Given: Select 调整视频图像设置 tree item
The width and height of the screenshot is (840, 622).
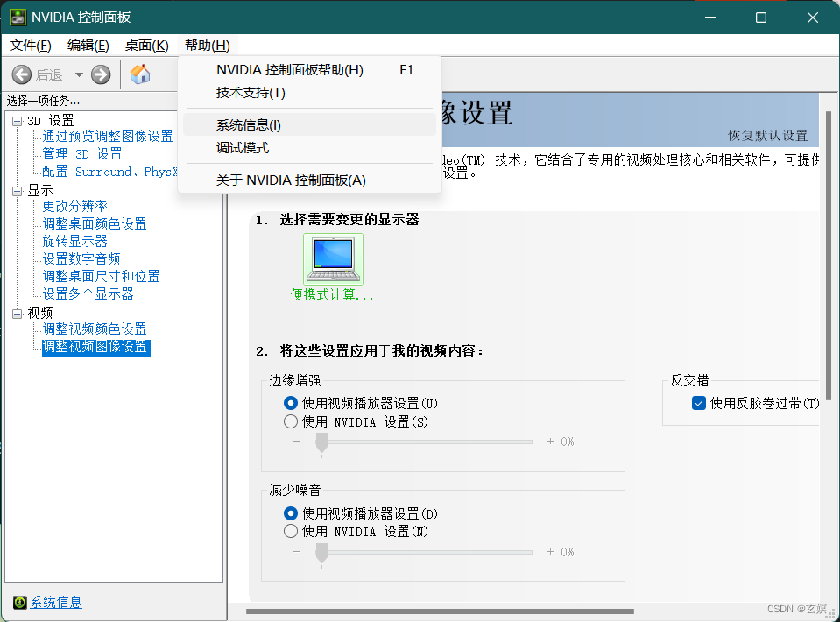Looking at the screenshot, I should pyautogui.click(x=95, y=347).
